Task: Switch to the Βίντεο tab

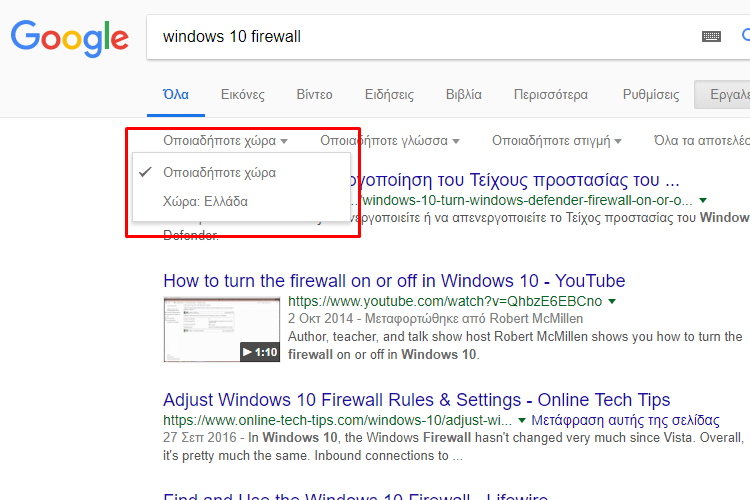Action: [x=314, y=95]
